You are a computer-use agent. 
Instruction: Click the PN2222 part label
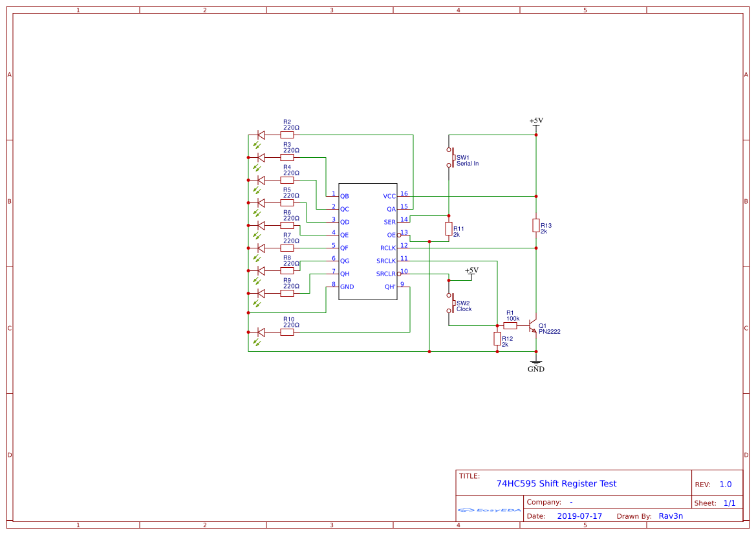[549, 332]
